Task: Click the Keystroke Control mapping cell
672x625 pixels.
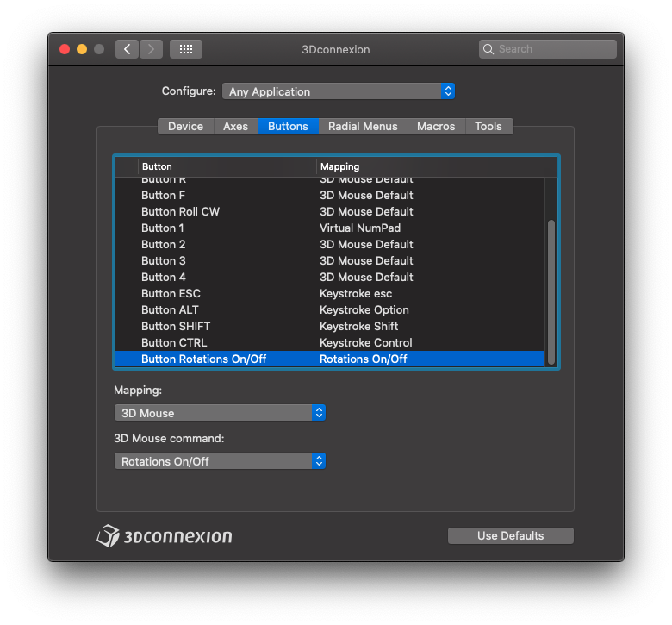Action: point(365,343)
